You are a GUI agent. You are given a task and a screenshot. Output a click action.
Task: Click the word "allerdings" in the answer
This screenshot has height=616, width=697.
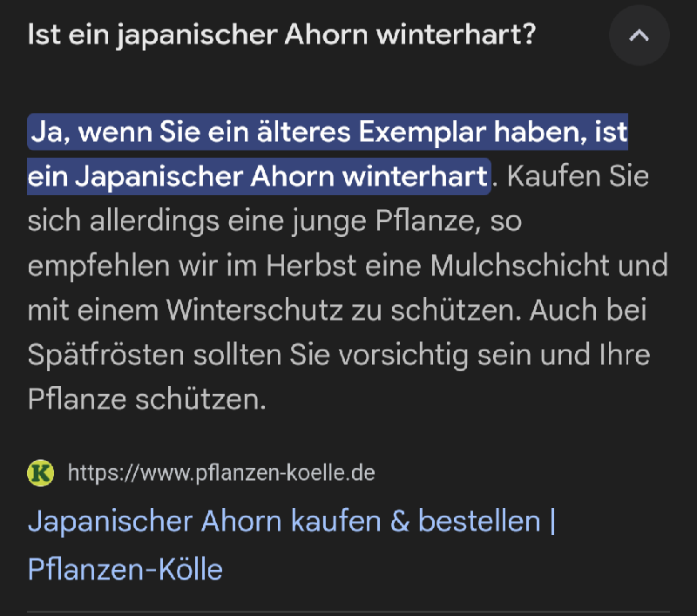[155, 221]
